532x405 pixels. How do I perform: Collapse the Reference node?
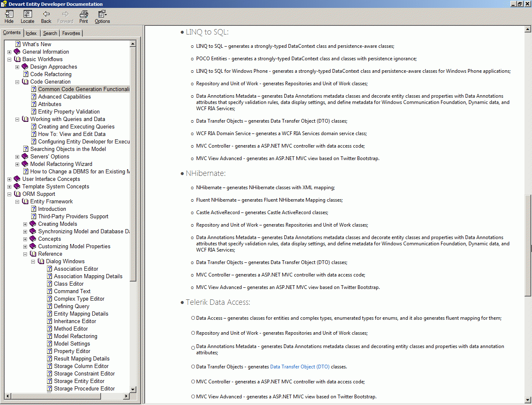coord(25,254)
